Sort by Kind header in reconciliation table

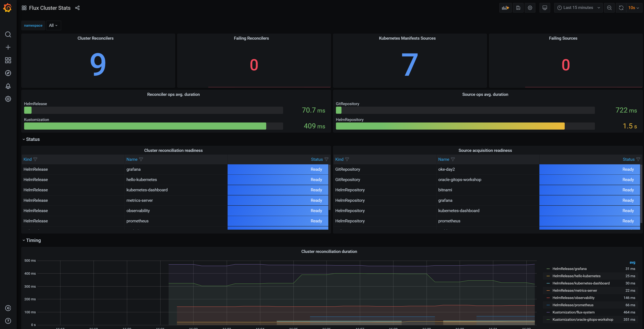pyautogui.click(x=28, y=159)
